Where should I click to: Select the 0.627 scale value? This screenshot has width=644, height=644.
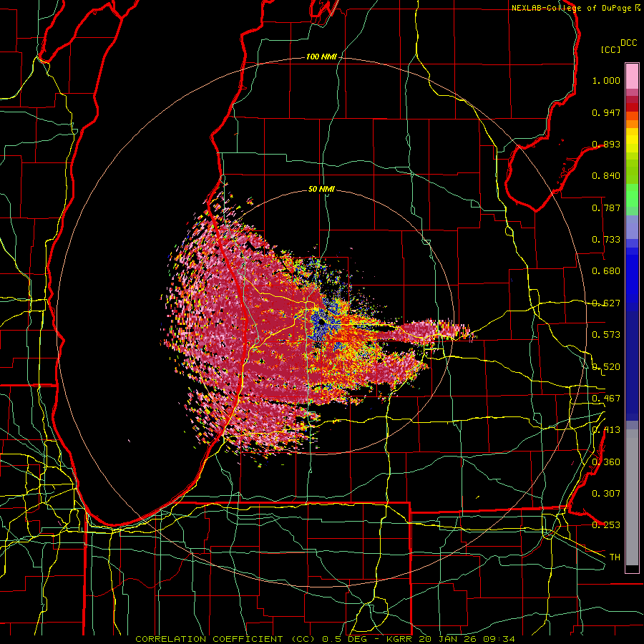tap(606, 303)
